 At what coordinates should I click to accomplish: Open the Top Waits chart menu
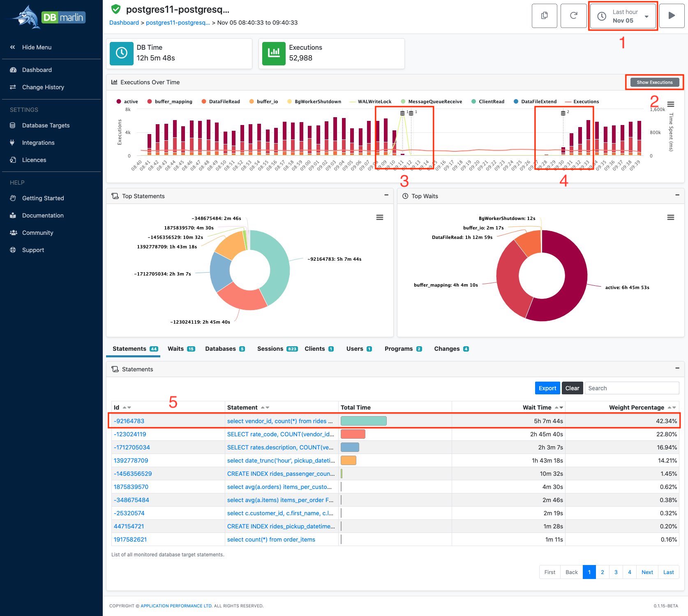click(x=671, y=218)
